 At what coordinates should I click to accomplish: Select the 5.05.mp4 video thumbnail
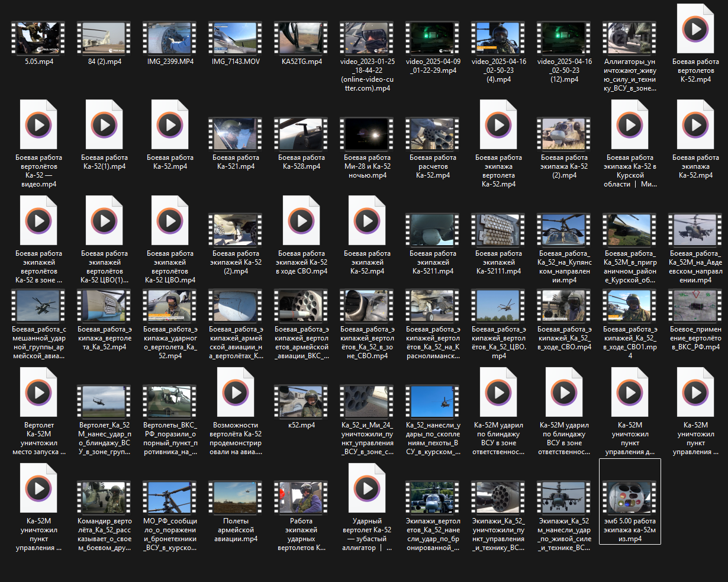(x=38, y=38)
